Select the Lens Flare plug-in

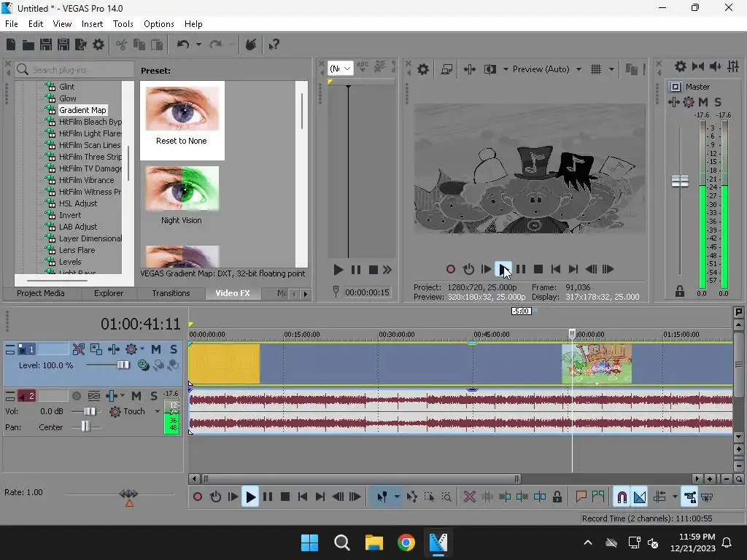pyautogui.click(x=77, y=250)
